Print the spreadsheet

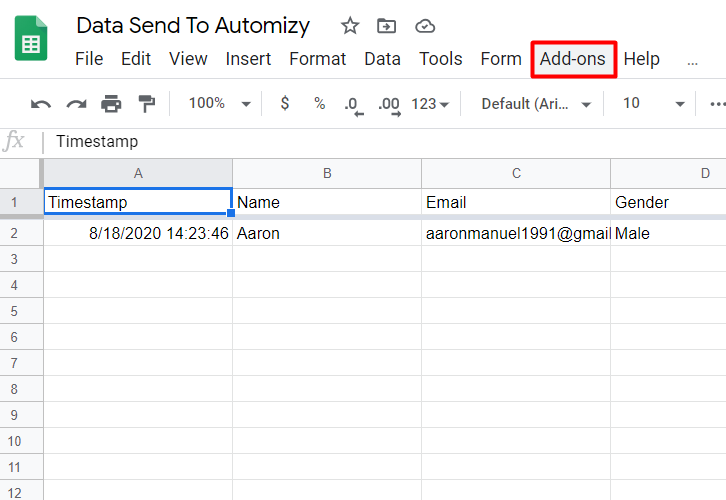(x=111, y=104)
